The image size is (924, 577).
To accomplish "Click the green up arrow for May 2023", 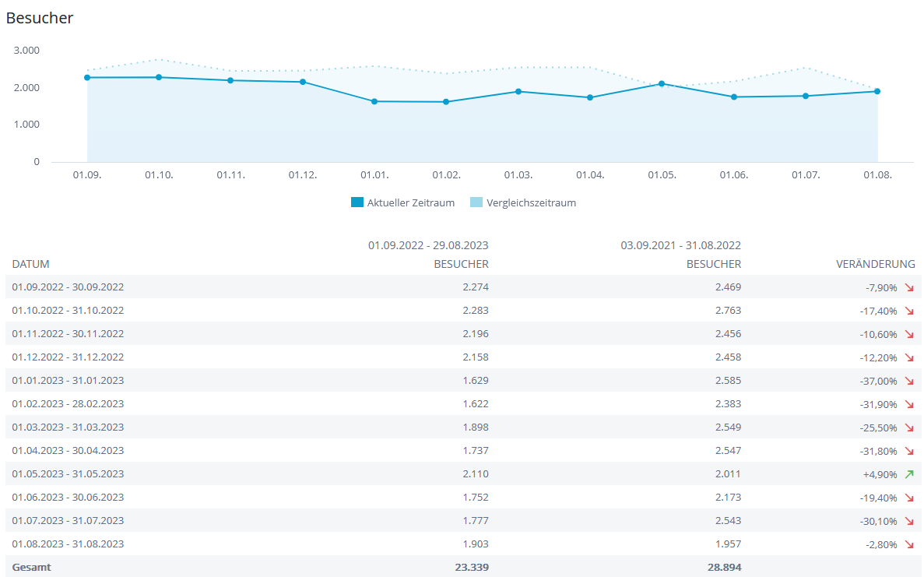I will 908,474.
